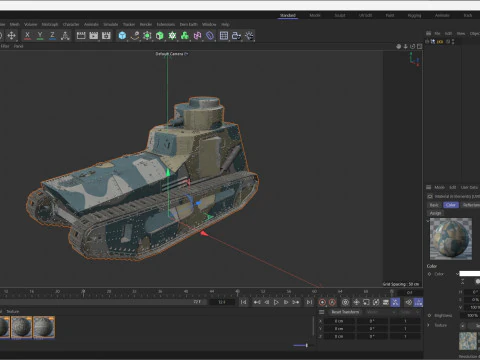The width and height of the screenshot is (480, 360).
Task: Jump to next keyframe
Action: coord(296,302)
